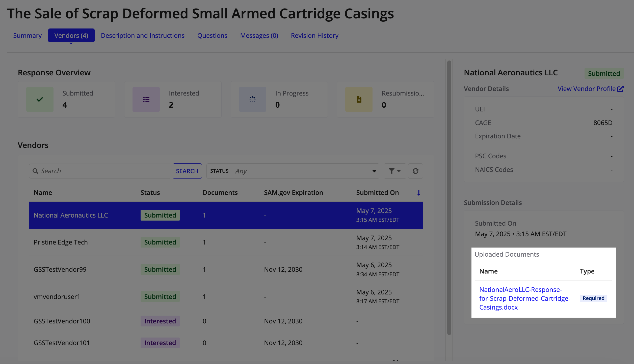View the Revision History tab
Image resolution: width=634 pixels, height=364 pixels.
pyautogui.click(x=314, y=36)
